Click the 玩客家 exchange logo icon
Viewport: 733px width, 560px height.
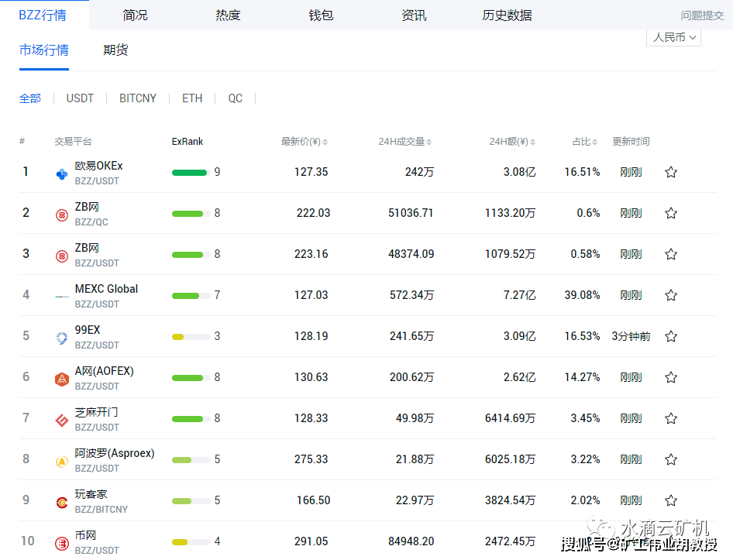62,502
